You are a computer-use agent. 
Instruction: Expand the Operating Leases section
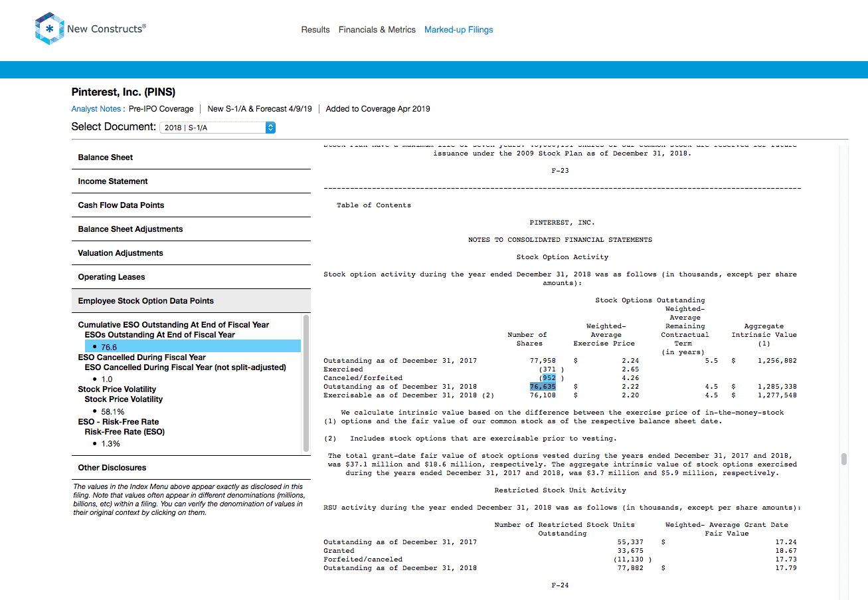click(191, 277)
